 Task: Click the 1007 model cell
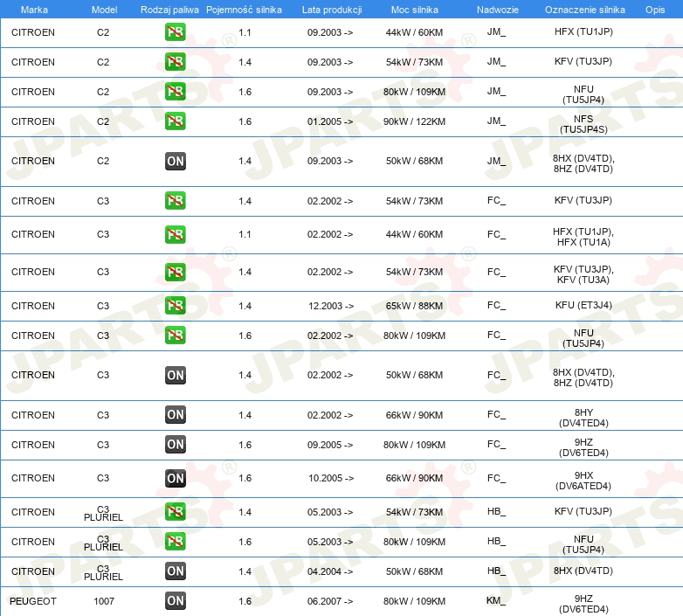[104, 601]
